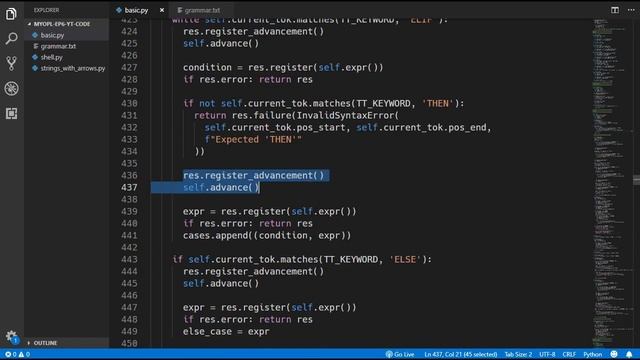Open the Extensions view icon
The width and height of the screenshot is (640, 360).
pos(11,113)
